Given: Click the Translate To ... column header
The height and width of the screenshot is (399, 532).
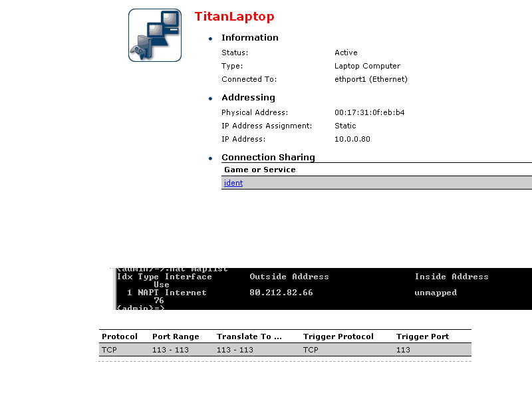Looking at the screenshot, I should (x=249, y=336).
